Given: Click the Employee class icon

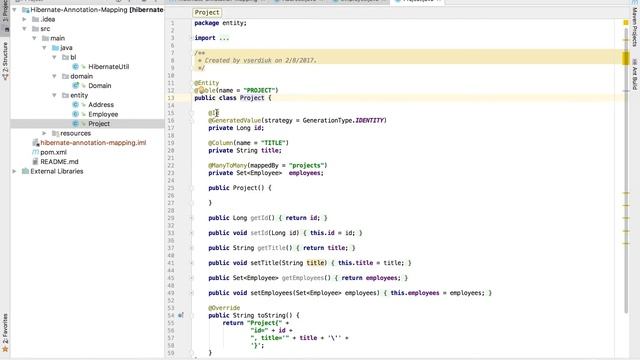Looking at the screenshot, I should (76, 114).
